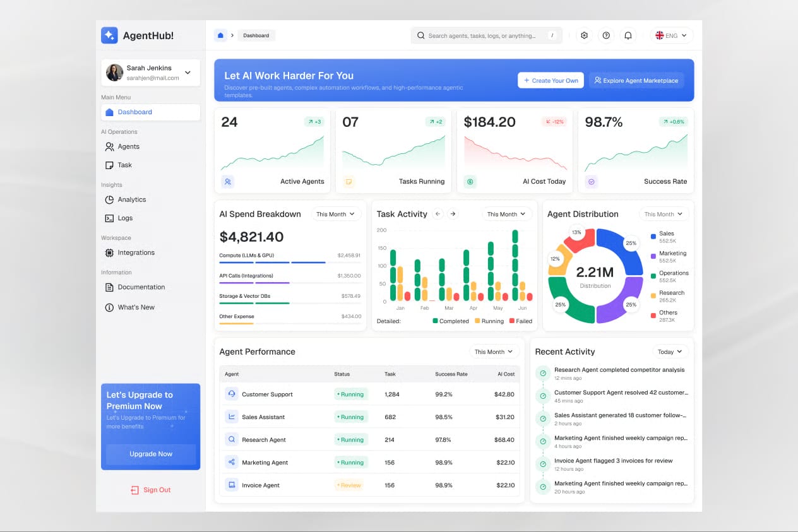Click the AI Cost Today dollar icon
The height and width of the screenshot is (532, 798).
pos(470,182)
